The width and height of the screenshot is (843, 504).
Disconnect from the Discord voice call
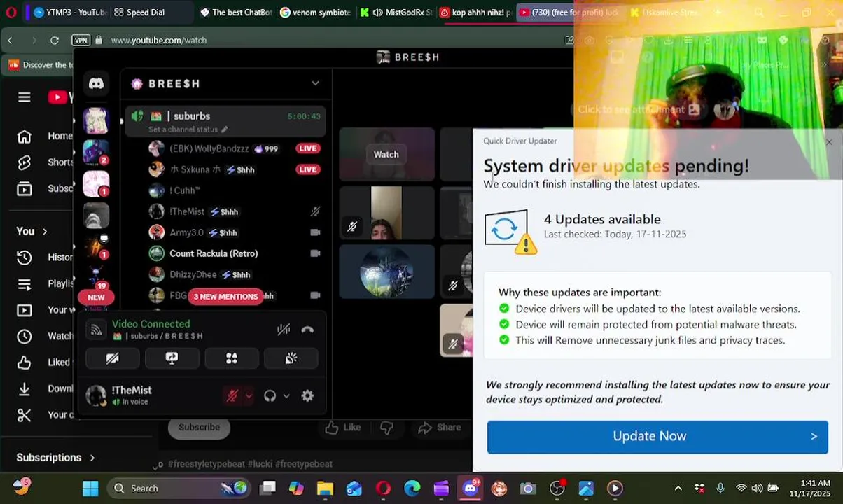(x=307, y=330)
